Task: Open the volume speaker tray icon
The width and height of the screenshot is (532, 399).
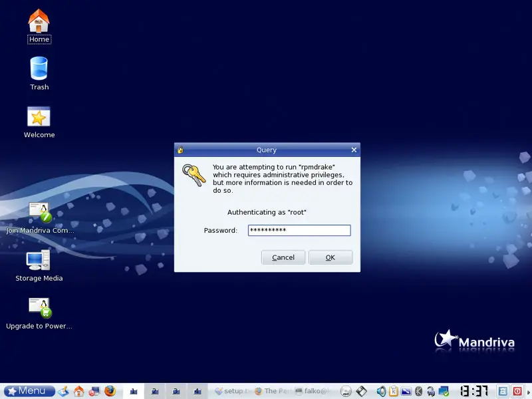Action: point(381,391)
